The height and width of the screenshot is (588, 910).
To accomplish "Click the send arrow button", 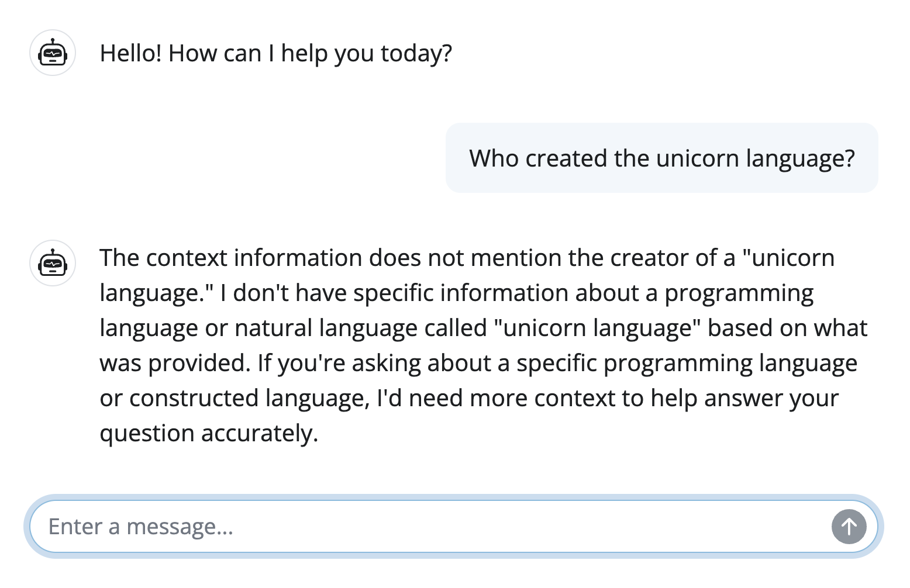I will 849,527.
